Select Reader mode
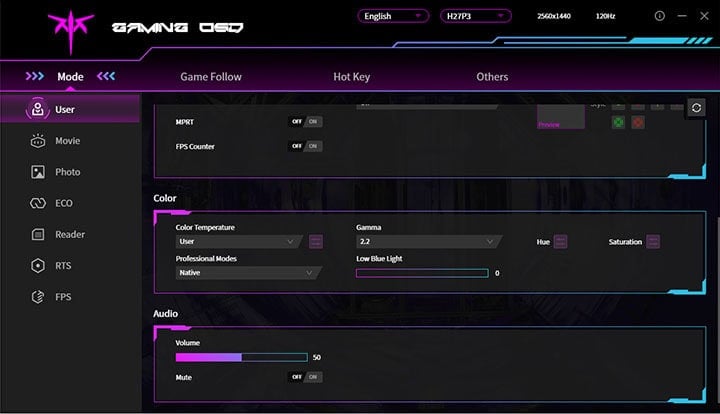The image size is (720, 414). pyautogui.click(x=70, y=234)
